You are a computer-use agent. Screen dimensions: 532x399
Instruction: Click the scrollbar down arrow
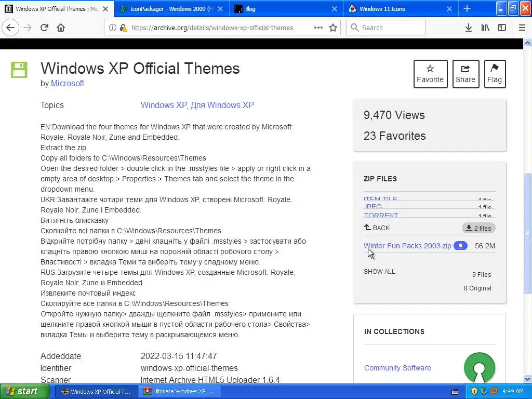(528, 379)
